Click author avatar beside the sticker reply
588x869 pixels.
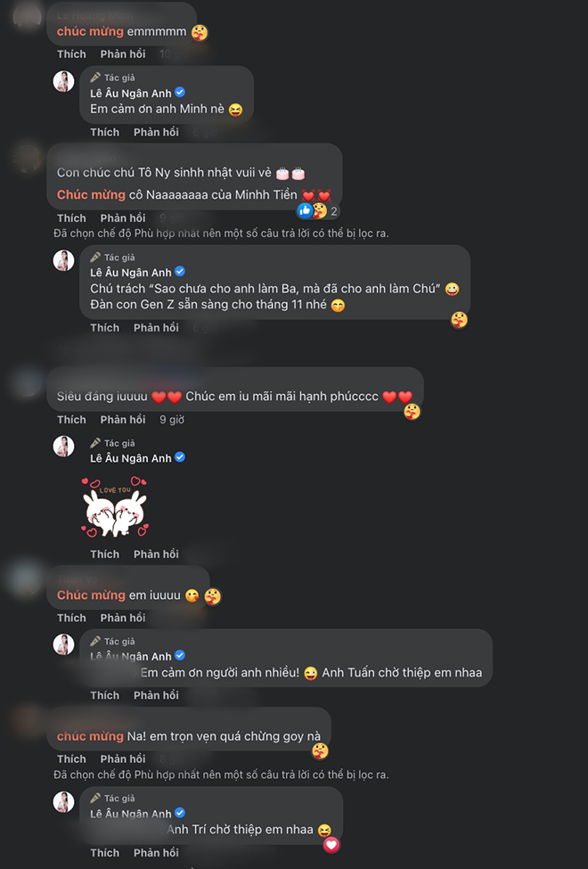[64, 447]
